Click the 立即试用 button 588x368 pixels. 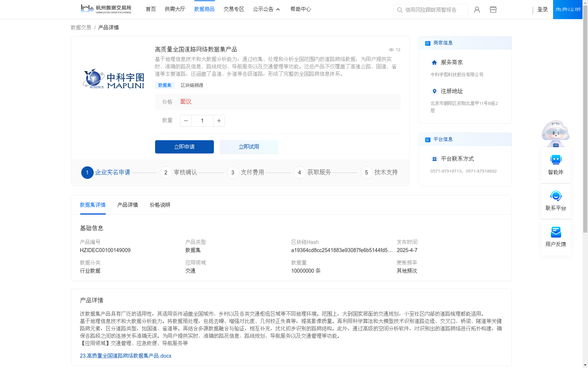[249, 147]
